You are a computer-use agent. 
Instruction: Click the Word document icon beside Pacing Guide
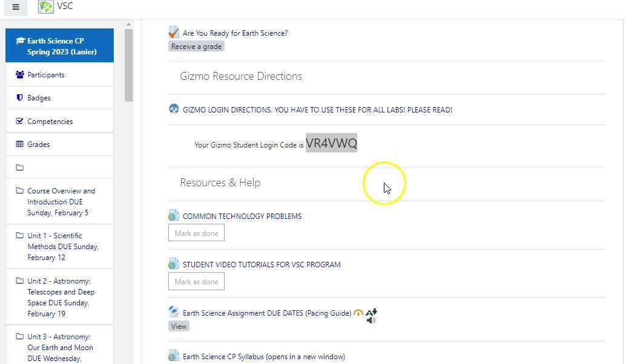click(174, 312)
